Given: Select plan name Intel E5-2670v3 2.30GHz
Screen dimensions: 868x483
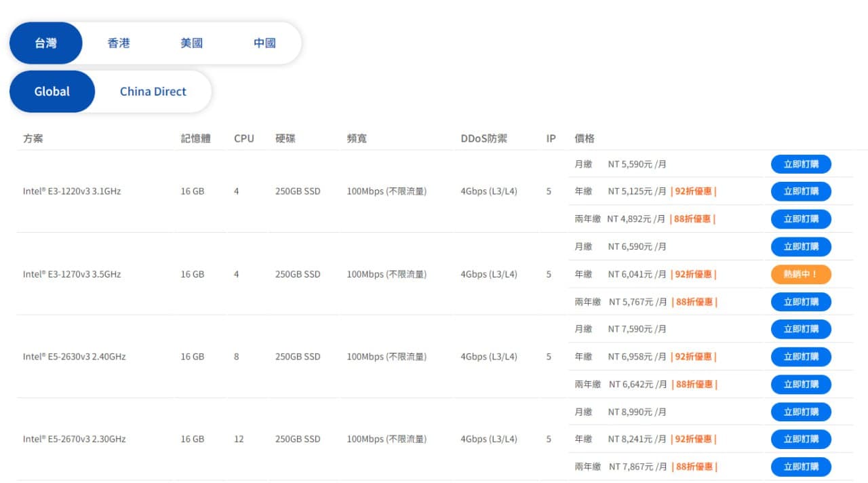Looking at the screenshot, I should 75,439.
